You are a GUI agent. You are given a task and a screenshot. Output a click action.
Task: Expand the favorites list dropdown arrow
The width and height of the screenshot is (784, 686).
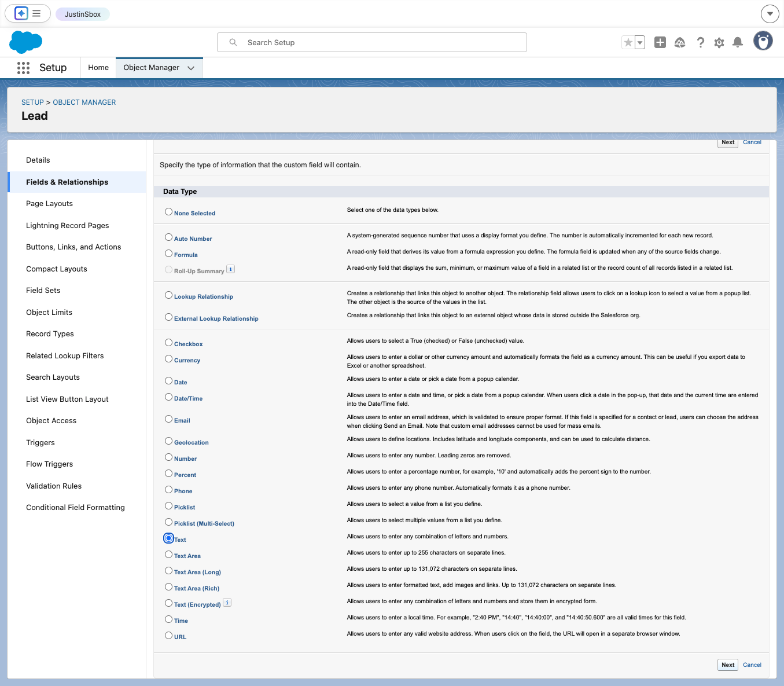(640, 42)
